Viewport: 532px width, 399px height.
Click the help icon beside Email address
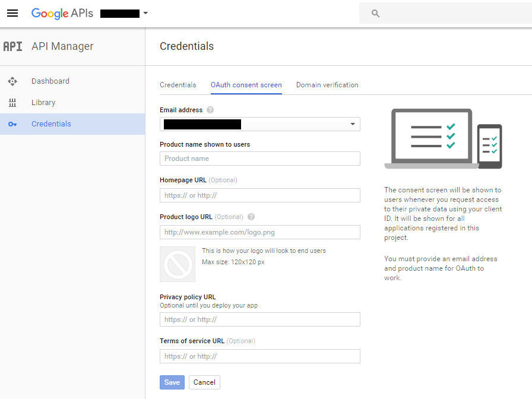click(x=210, y=110)
